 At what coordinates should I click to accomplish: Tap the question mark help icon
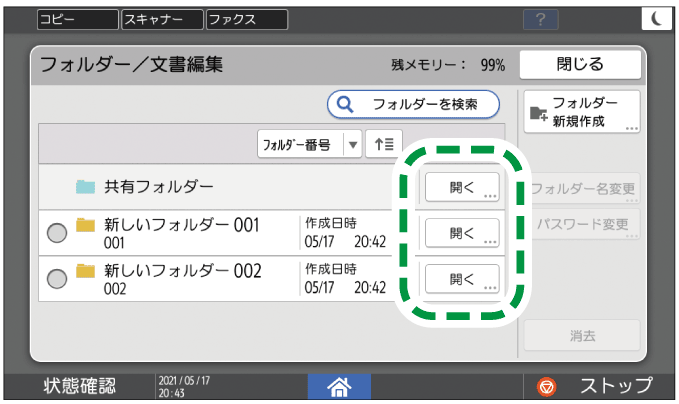pyautogui.click(x=540, y=19)
